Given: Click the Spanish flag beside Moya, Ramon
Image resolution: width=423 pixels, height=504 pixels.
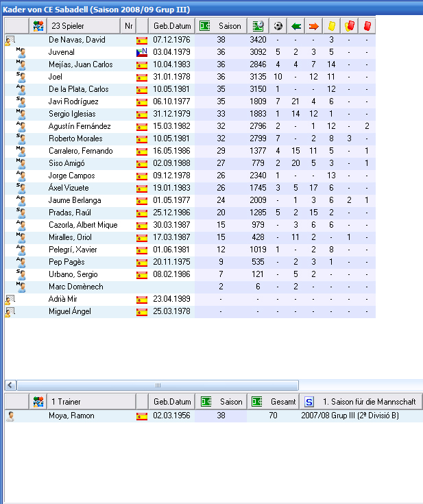Looking at the screenshot, I should point(142,416).
